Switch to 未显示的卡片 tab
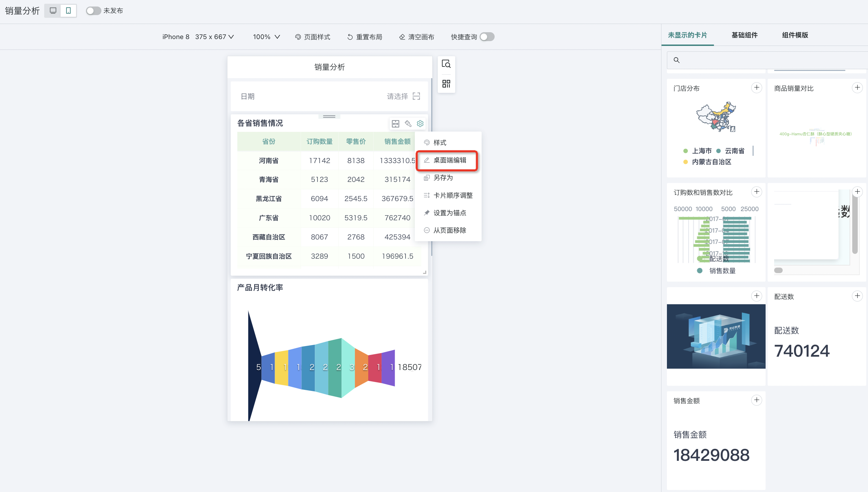868x492 pixels. coord(687,35)
